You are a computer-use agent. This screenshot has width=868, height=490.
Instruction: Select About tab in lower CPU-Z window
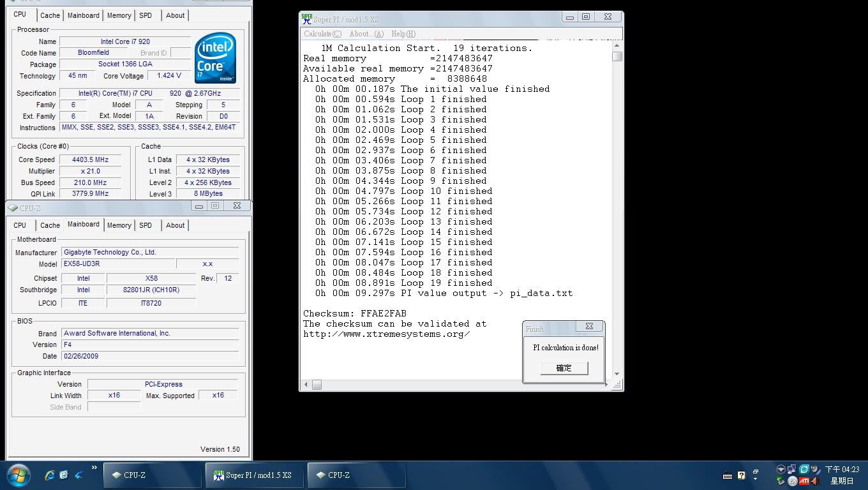pyautogui.click(x=176, y=225)
